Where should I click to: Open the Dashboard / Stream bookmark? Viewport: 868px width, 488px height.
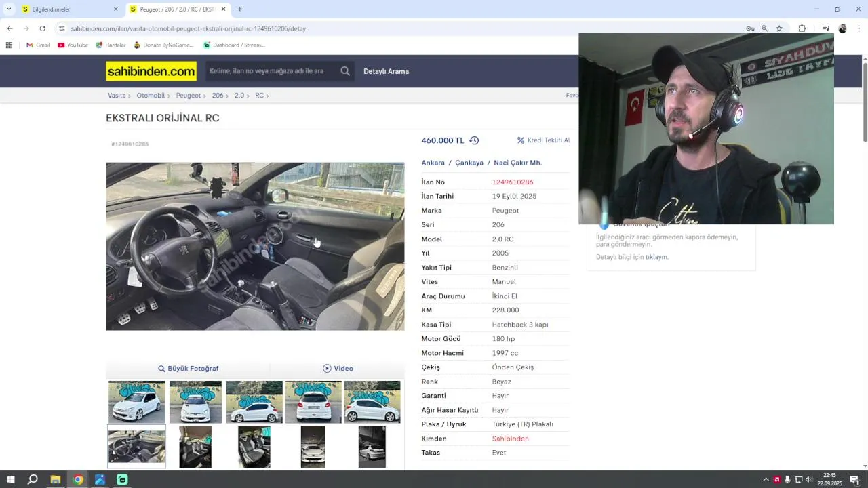click(234, 45)
